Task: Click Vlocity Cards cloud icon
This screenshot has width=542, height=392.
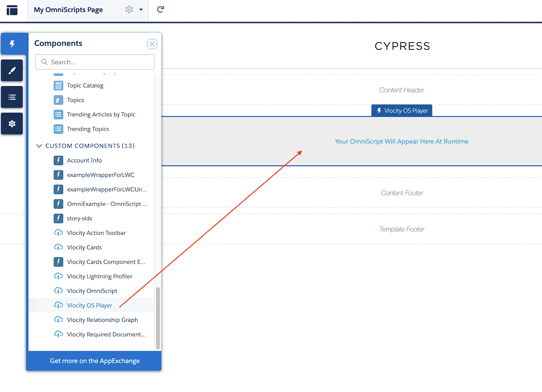Action: tap(58, 248)
